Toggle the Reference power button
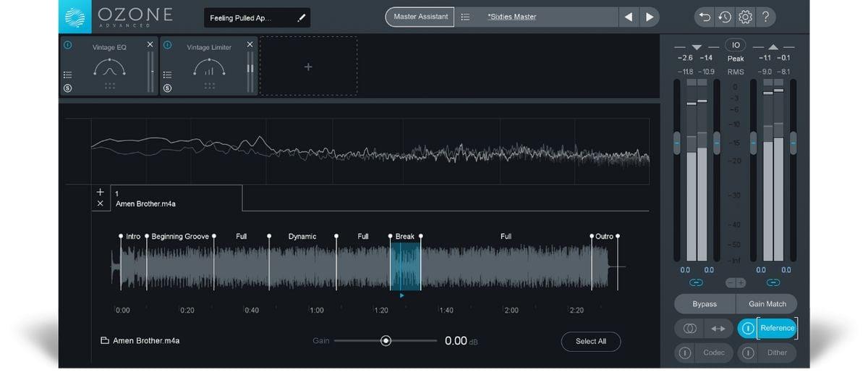Viewport: 868px width, 375px height. click(x=747, y=329)
